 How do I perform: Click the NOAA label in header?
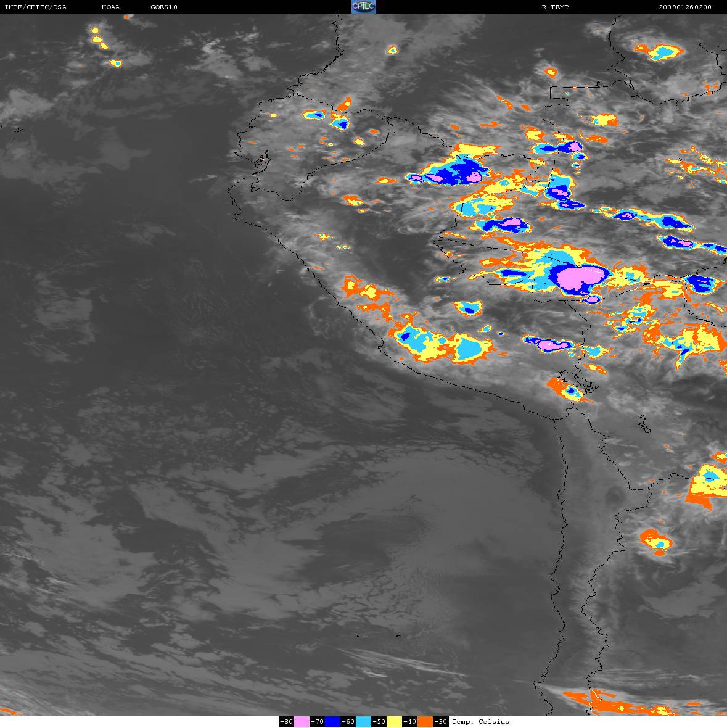point(110,7)
